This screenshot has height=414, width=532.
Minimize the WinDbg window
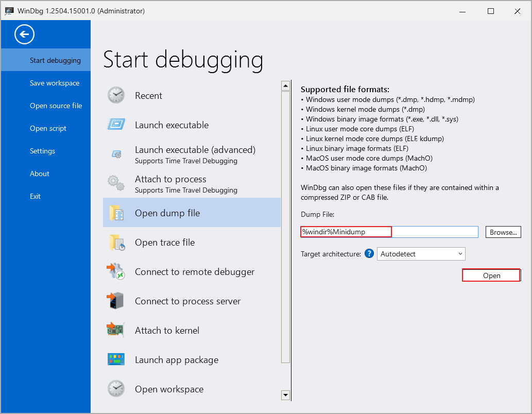[x=462, y=11]
